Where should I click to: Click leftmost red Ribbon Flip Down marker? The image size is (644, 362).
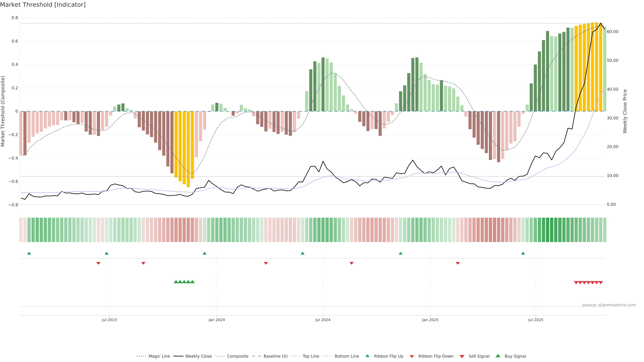[98, 263]
